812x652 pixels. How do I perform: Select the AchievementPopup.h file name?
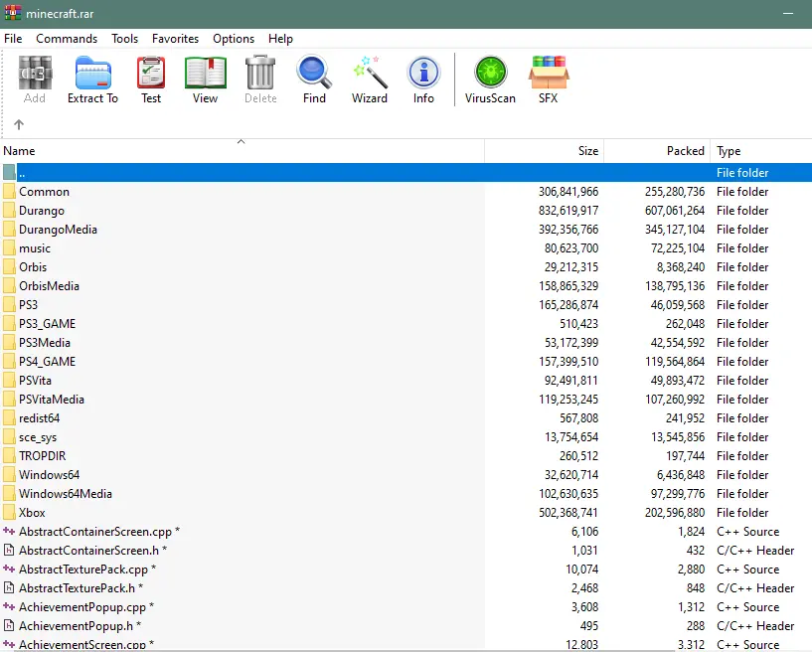point(77,625)
